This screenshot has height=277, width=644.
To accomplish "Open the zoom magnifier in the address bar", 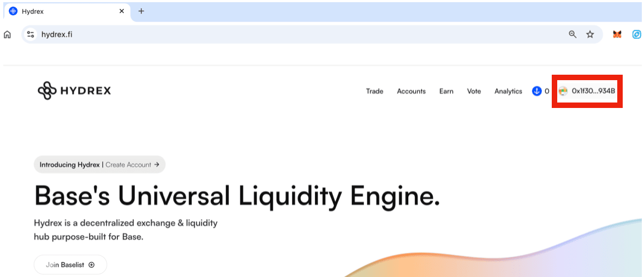I will [573, 34].
